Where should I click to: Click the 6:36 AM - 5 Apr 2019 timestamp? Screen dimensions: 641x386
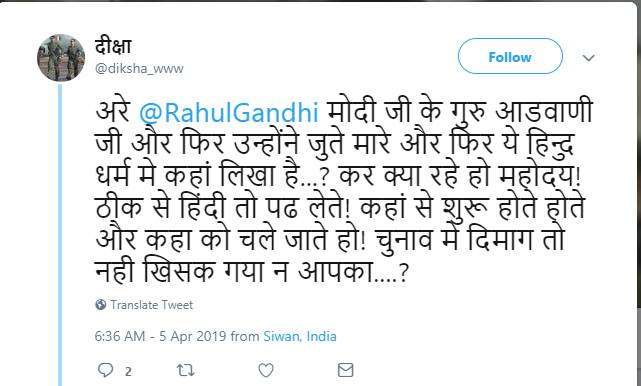click(x=160, y=336)
